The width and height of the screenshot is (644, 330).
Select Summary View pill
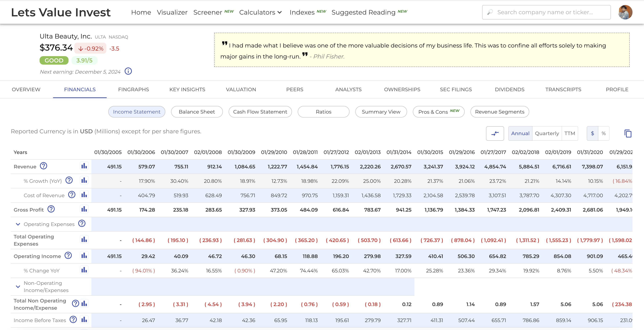point(381,112)
